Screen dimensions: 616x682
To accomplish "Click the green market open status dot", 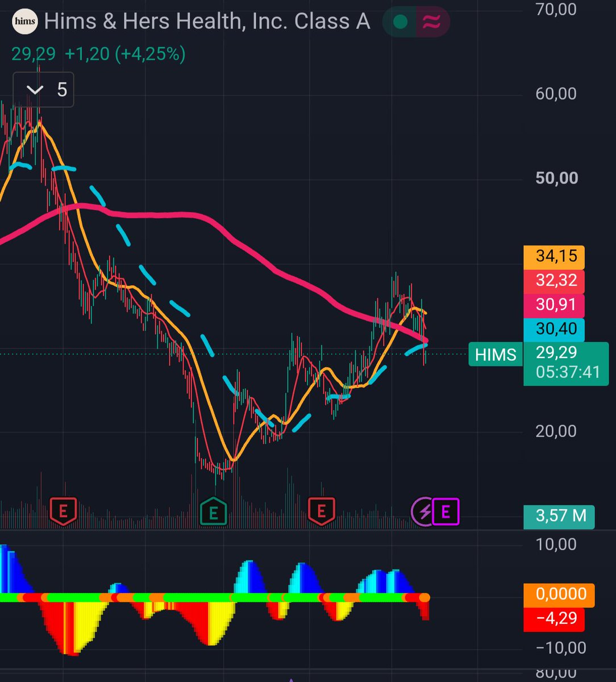I will click(x=400, y=22).
